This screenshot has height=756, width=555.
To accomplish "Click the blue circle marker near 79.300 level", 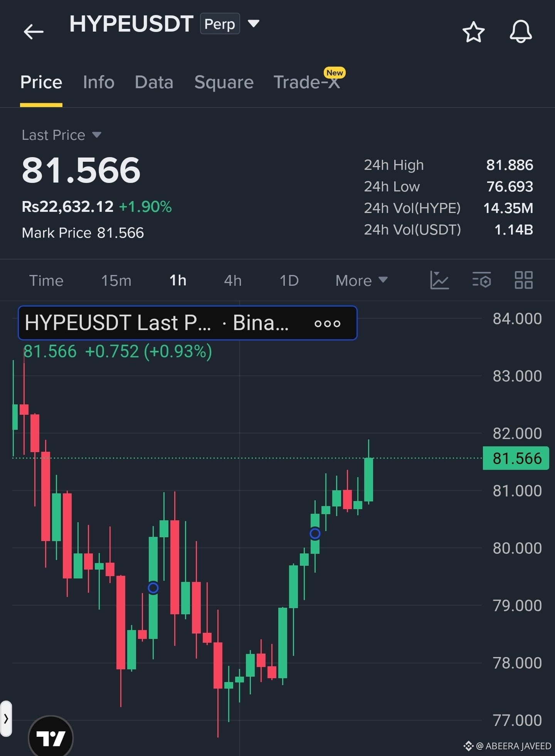I will tap(153, 588).
